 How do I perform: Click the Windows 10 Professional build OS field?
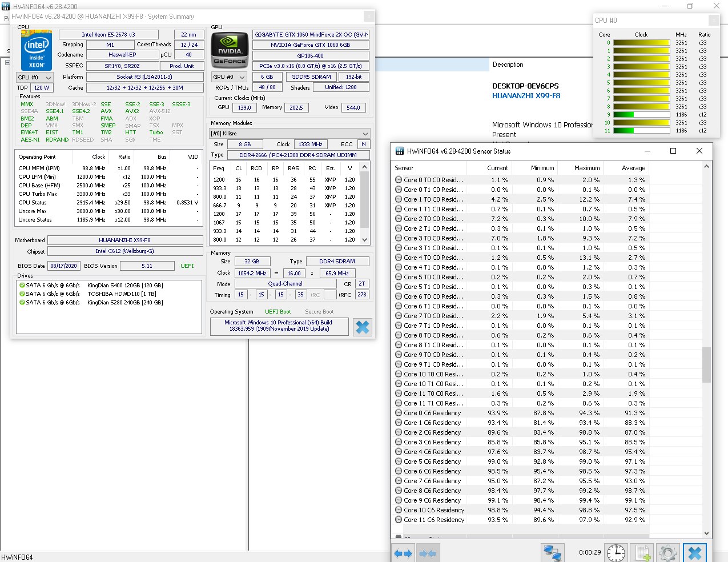[x=278, y=326]
